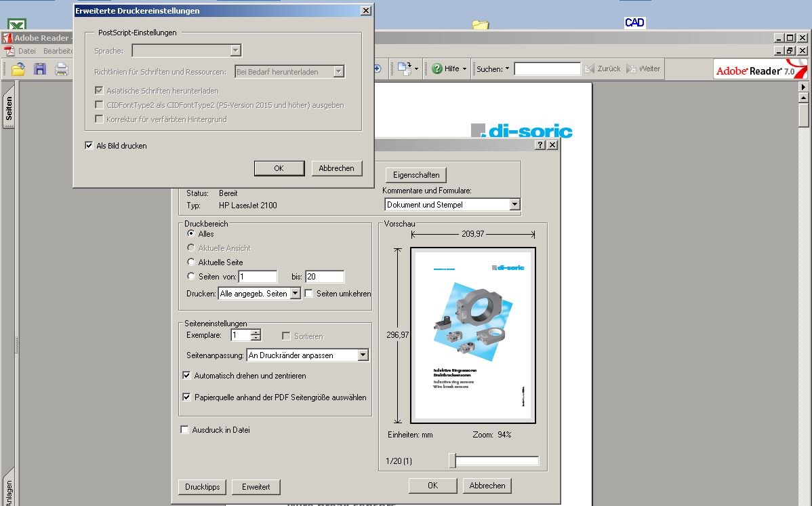812x506 pixels.
Task: Click the open folder icon in toolbar
Action: [x=18, y=69]
